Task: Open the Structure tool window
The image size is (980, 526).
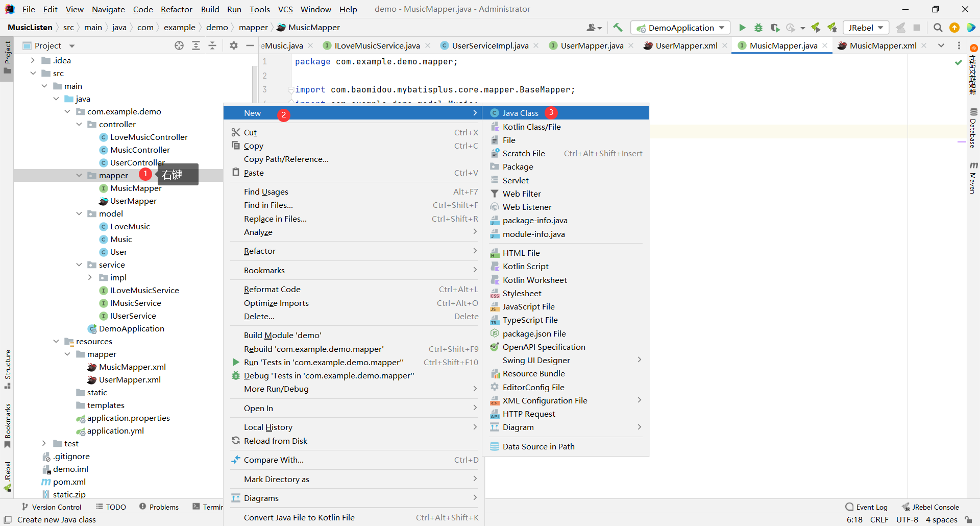Action: coord(7,369)
